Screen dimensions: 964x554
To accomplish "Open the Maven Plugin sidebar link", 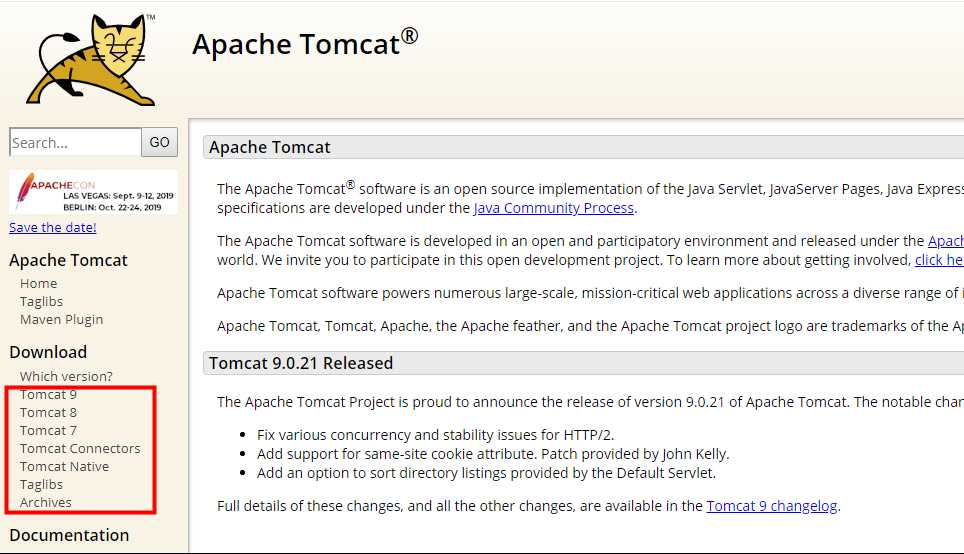I will [x=61, y=320].
